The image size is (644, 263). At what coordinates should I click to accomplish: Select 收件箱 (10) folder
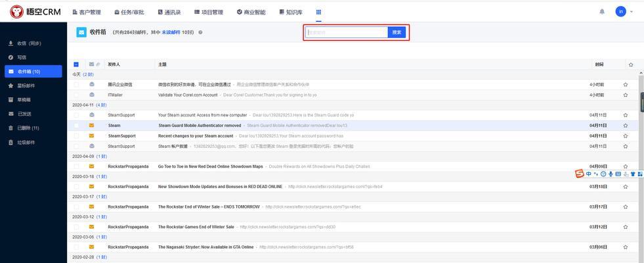tap(33, 72)
